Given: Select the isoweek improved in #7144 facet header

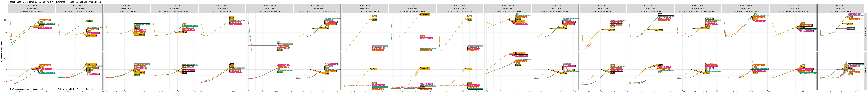Looking at the screenshot, I should [x=32, y=11].
